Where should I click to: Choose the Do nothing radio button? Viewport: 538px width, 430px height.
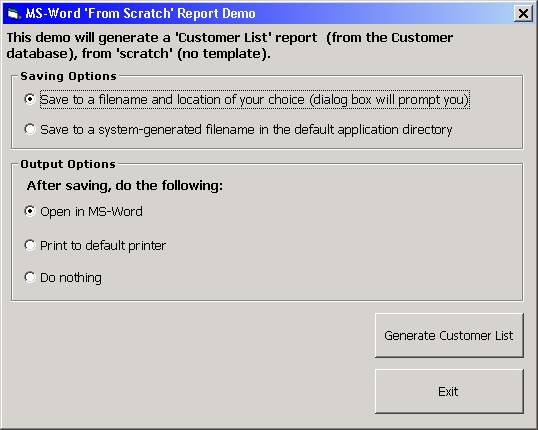point(30,277)
